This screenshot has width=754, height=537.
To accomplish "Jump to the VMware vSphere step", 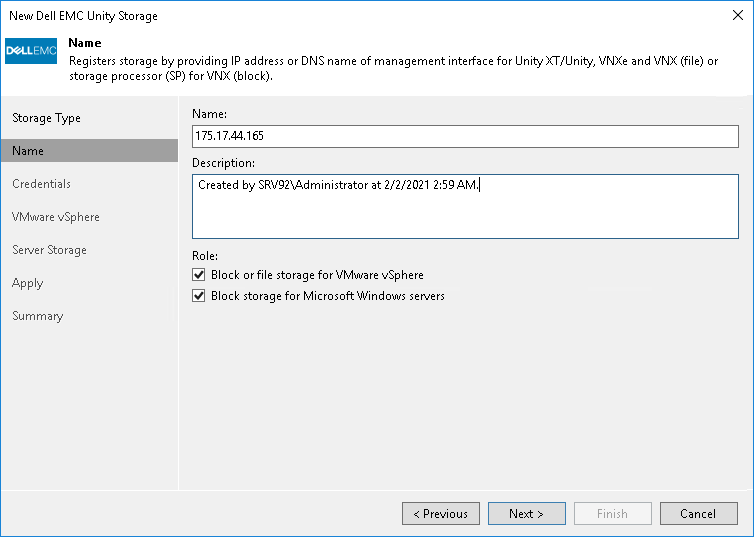I will click(56, 217).
